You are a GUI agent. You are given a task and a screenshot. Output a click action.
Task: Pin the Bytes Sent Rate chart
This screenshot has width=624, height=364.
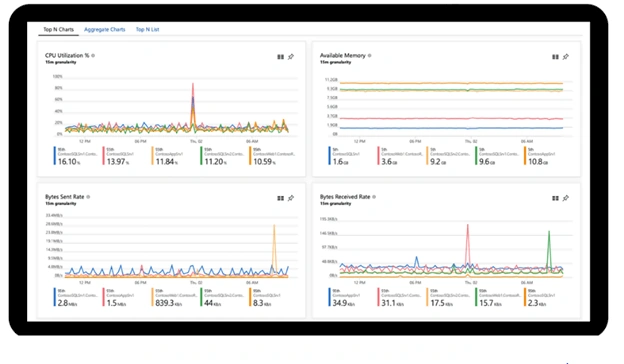coord(291,198)
